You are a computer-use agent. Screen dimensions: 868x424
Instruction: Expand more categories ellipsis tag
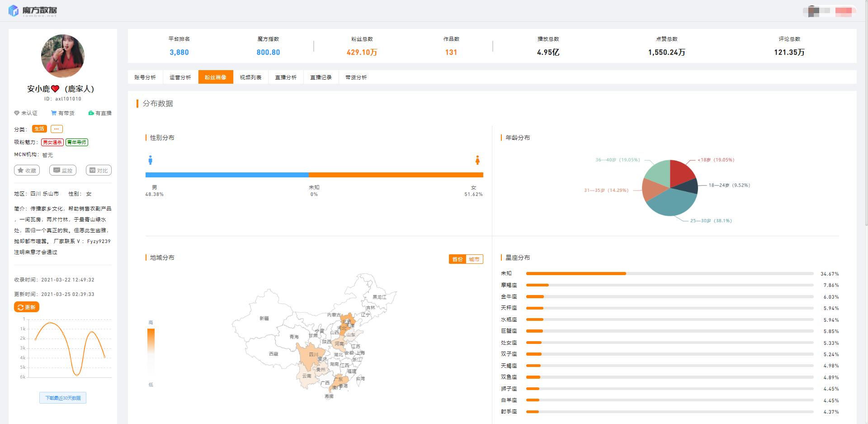(57, 129)
